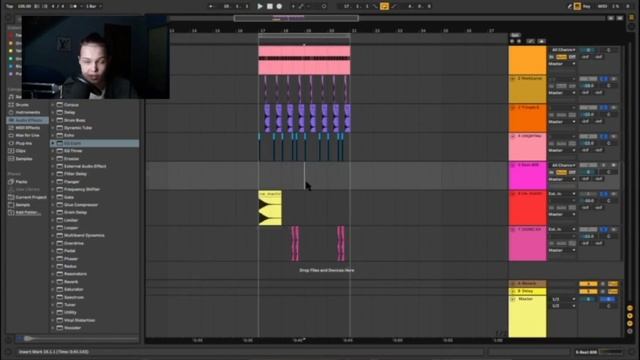Open the Clips browser category
Viewport: 640px width, 360px height.
(x=20, y=151)
